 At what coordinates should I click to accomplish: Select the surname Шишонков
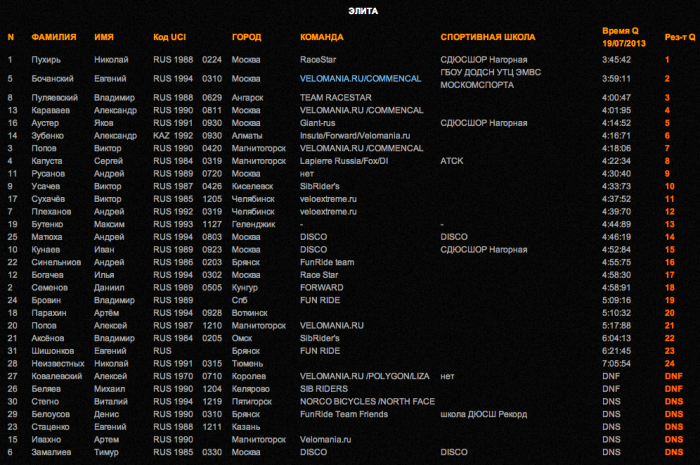(53, 351)
